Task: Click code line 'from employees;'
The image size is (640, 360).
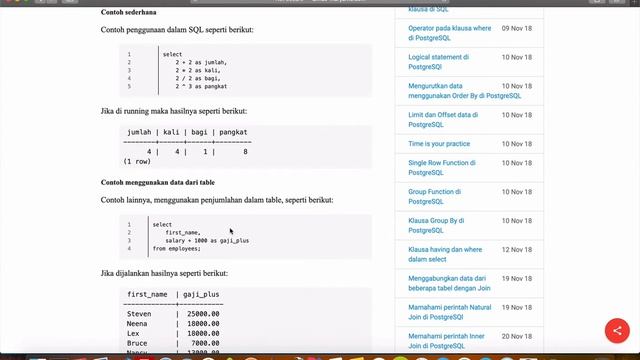Action: [x=177, y=249]
